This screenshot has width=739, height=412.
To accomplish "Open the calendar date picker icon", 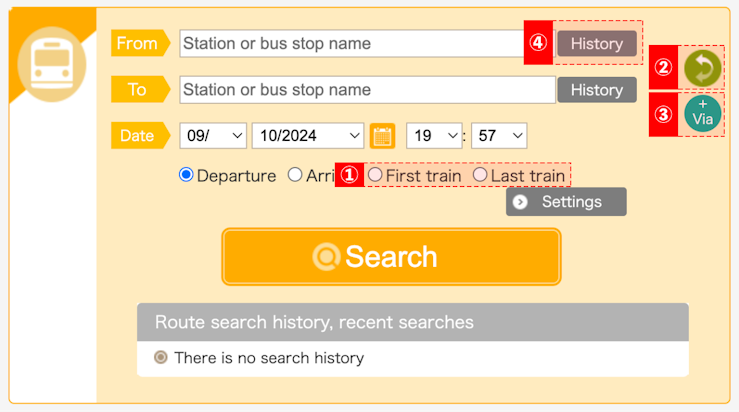I will pyautogui.click(x=382, y=136).
